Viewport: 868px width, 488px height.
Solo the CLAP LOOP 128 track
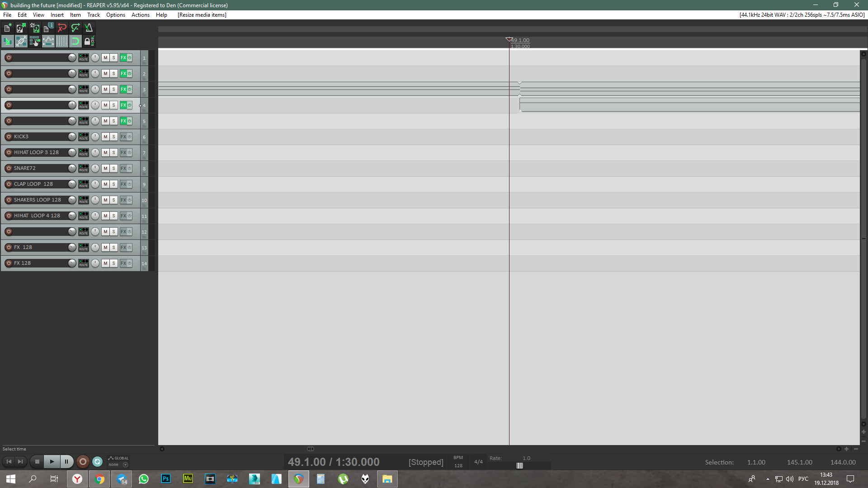[114, 184]
